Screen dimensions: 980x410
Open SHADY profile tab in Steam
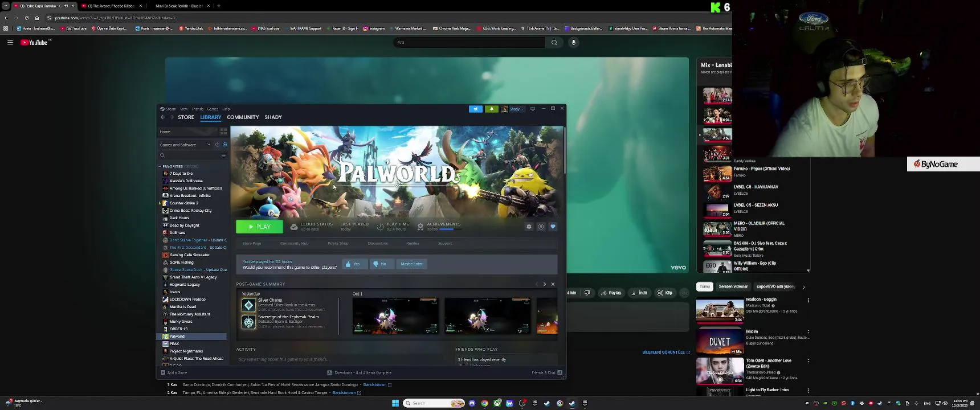click(273, 117)
